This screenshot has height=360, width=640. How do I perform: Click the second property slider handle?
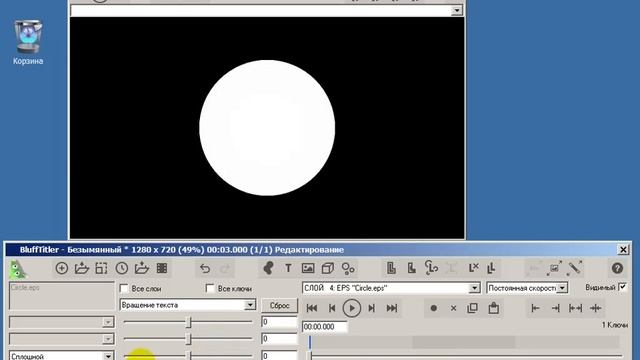(189, 339)
